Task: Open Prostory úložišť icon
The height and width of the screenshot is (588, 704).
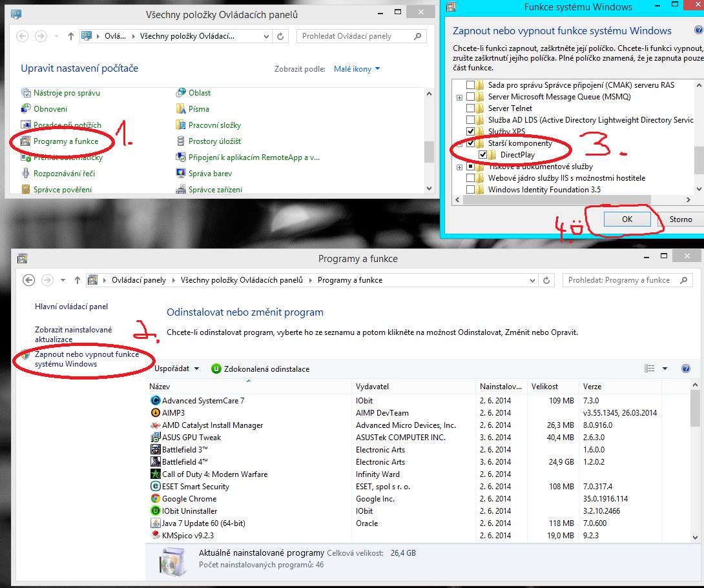Action: click(181, 141)
